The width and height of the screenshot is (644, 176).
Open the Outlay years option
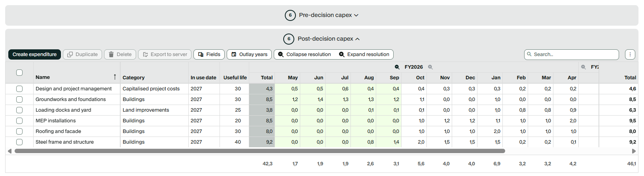(249, 54)
